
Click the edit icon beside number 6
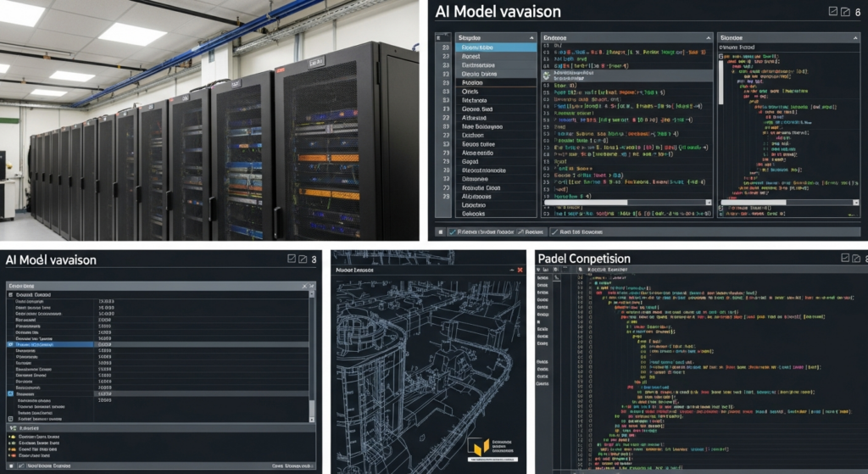pos(845,11)
